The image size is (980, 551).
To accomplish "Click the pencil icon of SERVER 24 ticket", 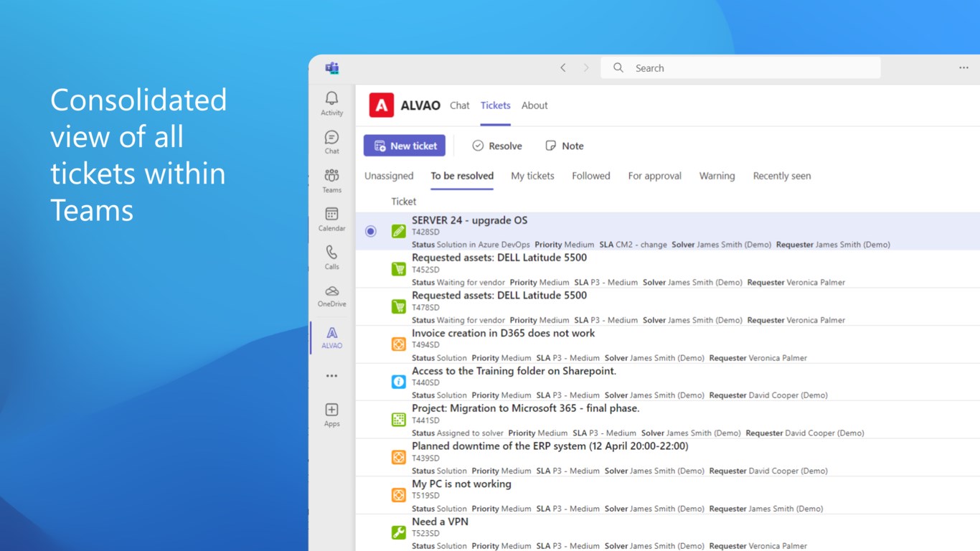I will click(x=398, y=231).
